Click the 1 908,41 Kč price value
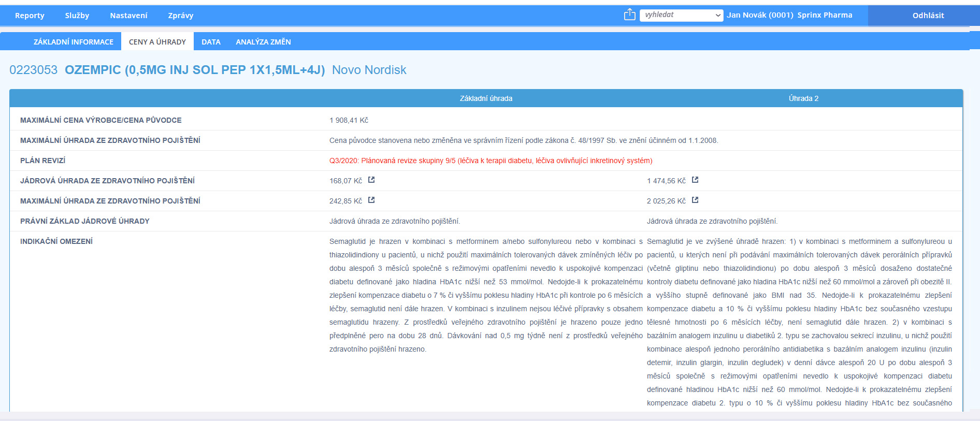 coord(349,120)
